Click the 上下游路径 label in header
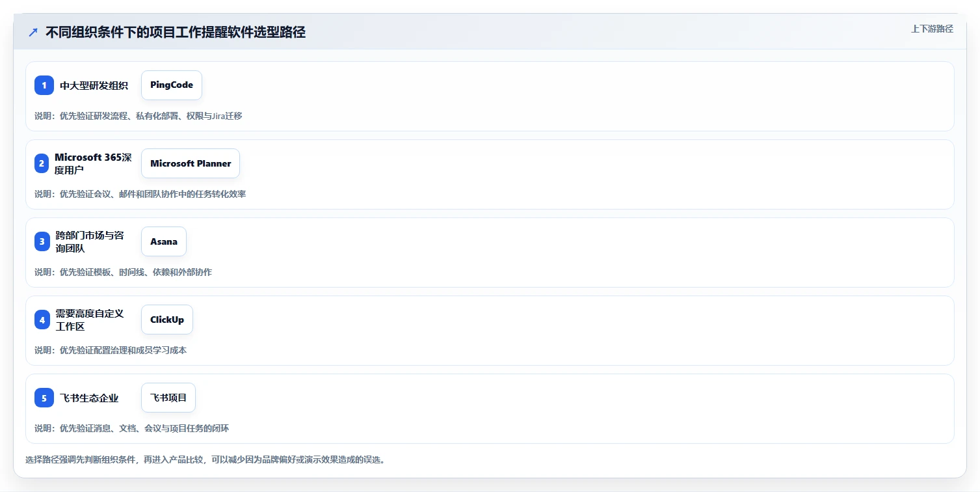Image resolution: width=980 pixels, height=492 pixels. point(932,29)
